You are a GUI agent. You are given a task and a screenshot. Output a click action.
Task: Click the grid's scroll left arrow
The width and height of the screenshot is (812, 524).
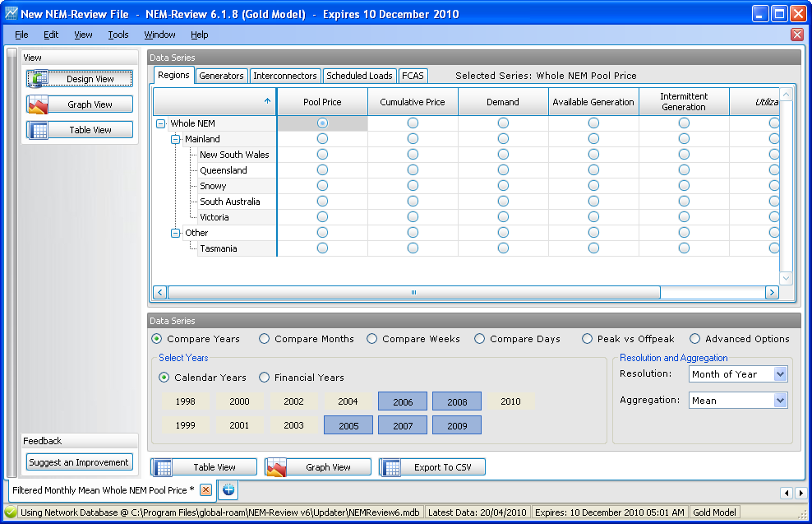[160, 292]
